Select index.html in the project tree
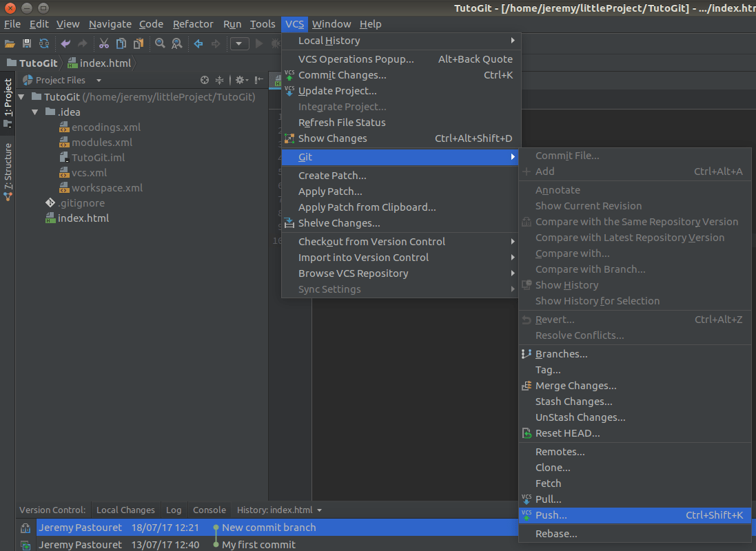This screenshot has width=756, height=551. point(77,218)
